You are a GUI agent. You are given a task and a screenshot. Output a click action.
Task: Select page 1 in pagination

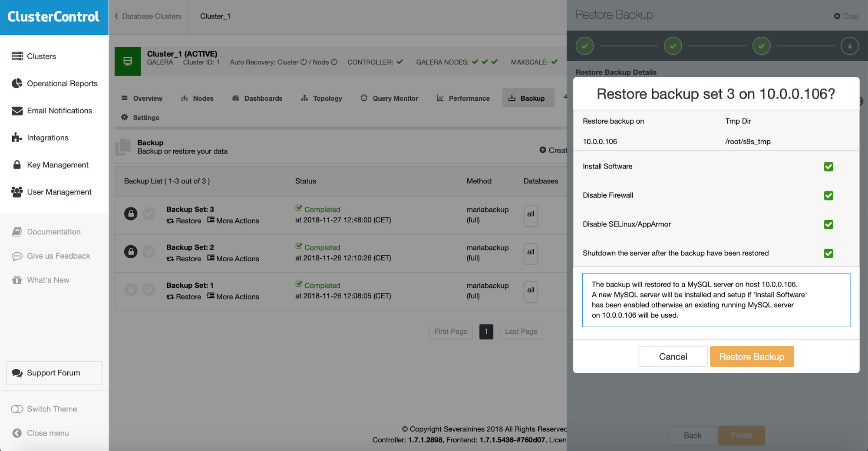click(486, 332)
